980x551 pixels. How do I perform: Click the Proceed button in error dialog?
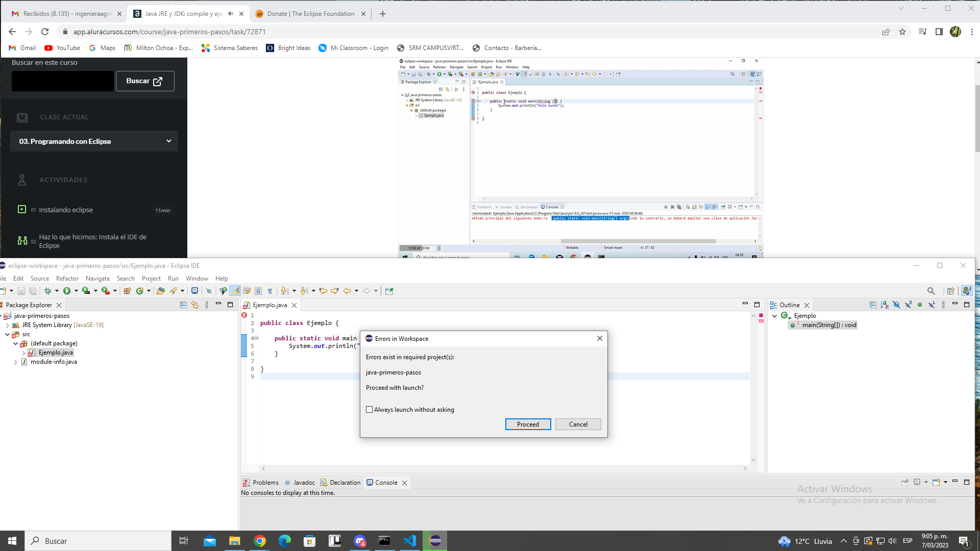click(x=527, y=424)
